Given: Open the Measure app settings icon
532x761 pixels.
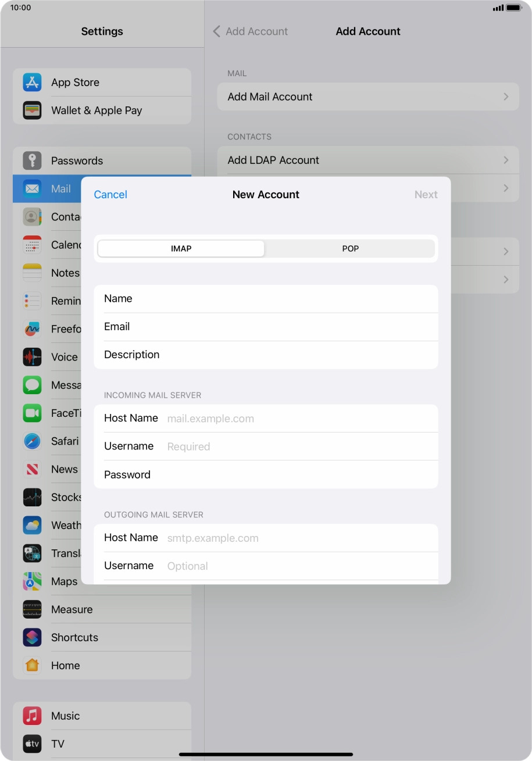Looking at the screenshot, I should point(32,609).
